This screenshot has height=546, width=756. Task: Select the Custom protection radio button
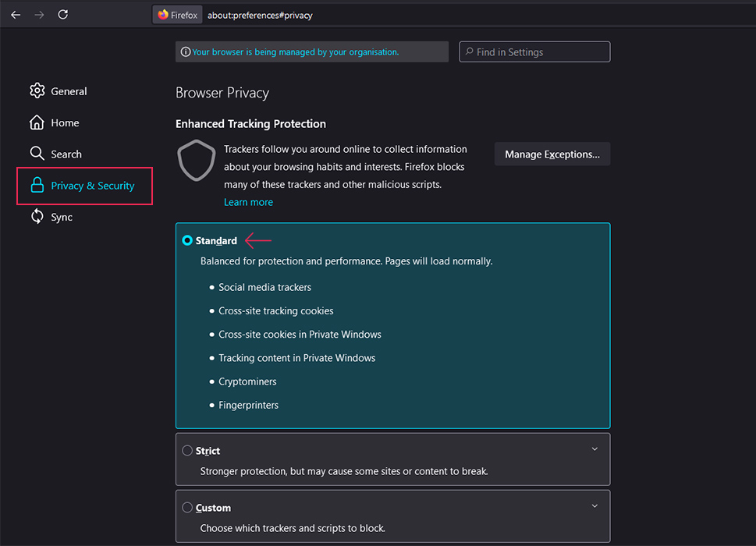pos(187,508)
